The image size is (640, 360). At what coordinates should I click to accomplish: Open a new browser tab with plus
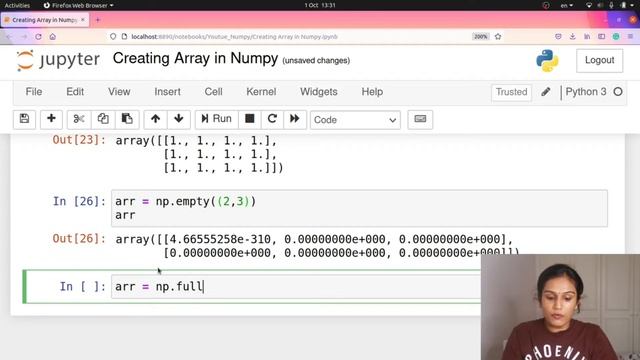[98, 20]
